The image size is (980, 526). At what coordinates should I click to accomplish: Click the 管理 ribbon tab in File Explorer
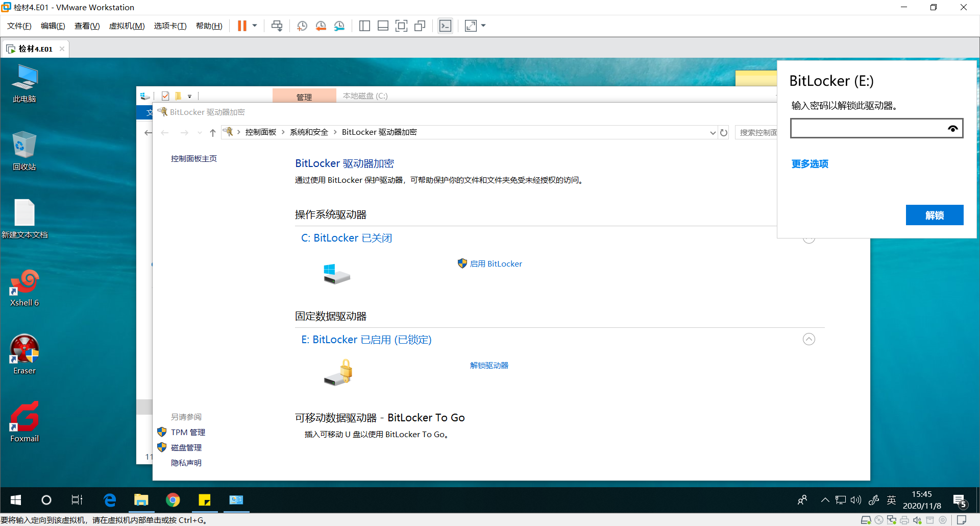click(x=304, y=97)
